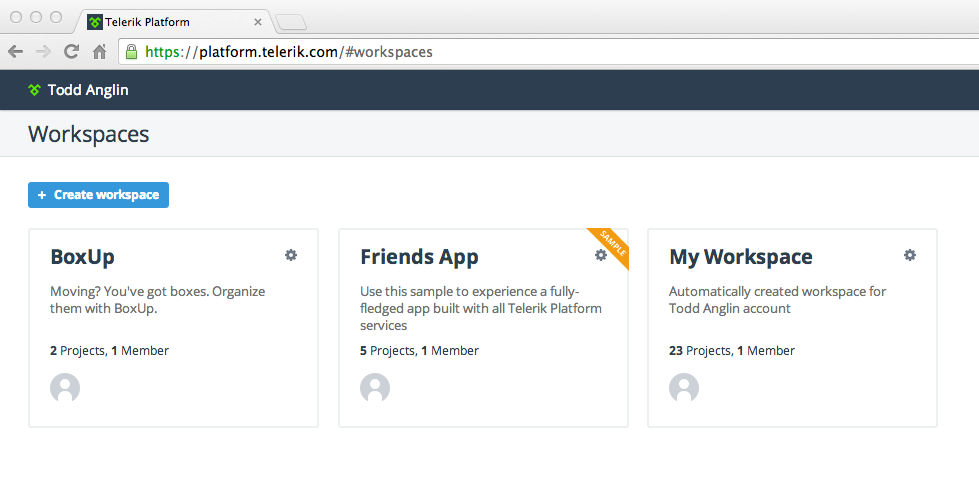Open the Friends App workspace title

pyautogui.click(x=419, y=257)
